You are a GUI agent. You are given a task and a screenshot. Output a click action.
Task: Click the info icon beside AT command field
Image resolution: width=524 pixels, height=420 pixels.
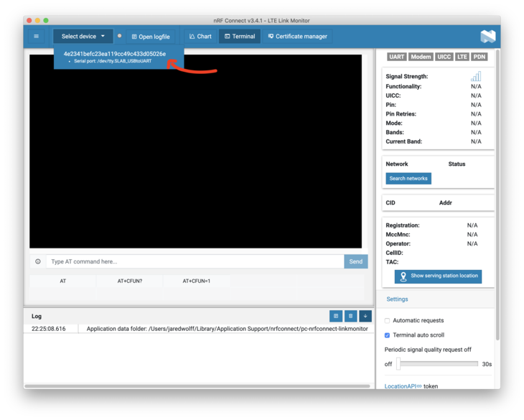point(38,261)
